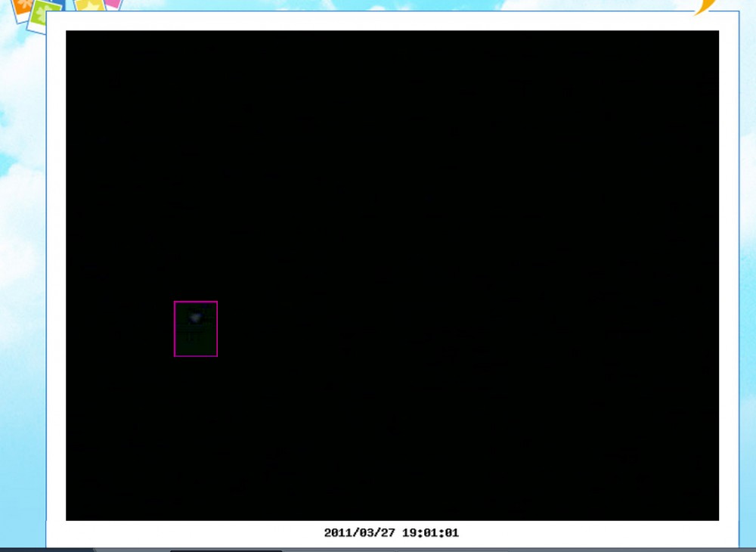Click the date 2011/03/27 in the timestamp

(x=360, y=533)
